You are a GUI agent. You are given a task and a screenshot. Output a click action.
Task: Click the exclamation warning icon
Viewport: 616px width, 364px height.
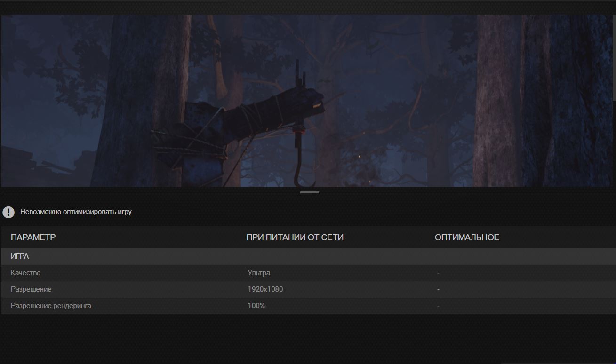[x=8, y=212]
